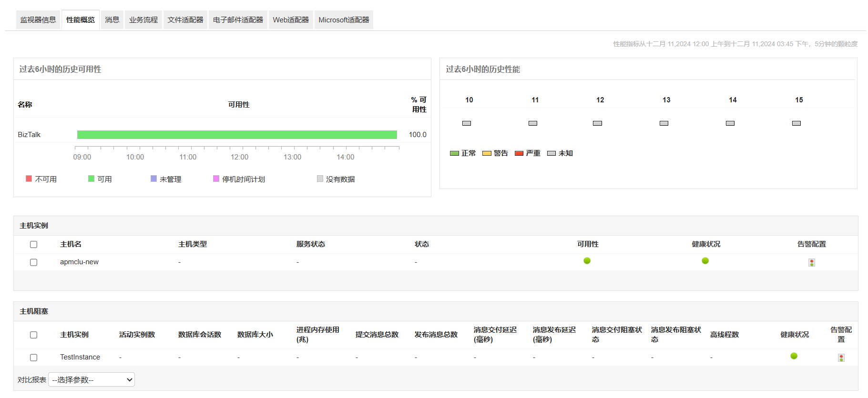Screen dimensions: 868x398
Task: Check the TestInstance row checkbox
Action: click(x=33, y=358)
